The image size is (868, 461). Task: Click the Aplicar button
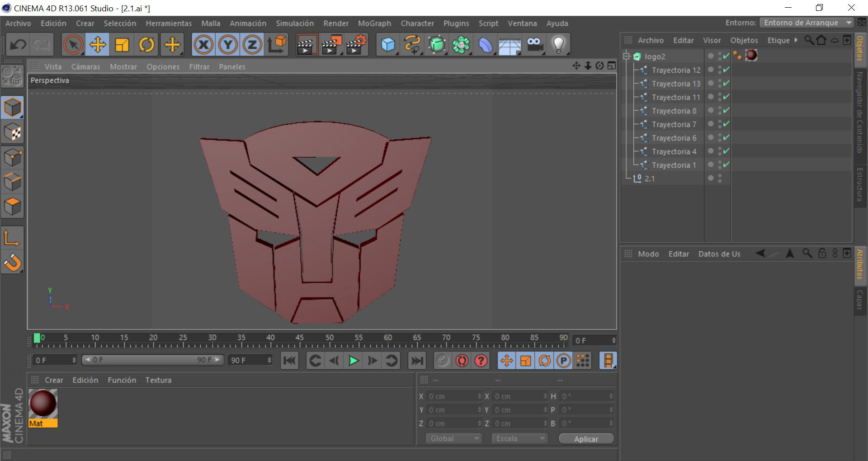point(586,439)
